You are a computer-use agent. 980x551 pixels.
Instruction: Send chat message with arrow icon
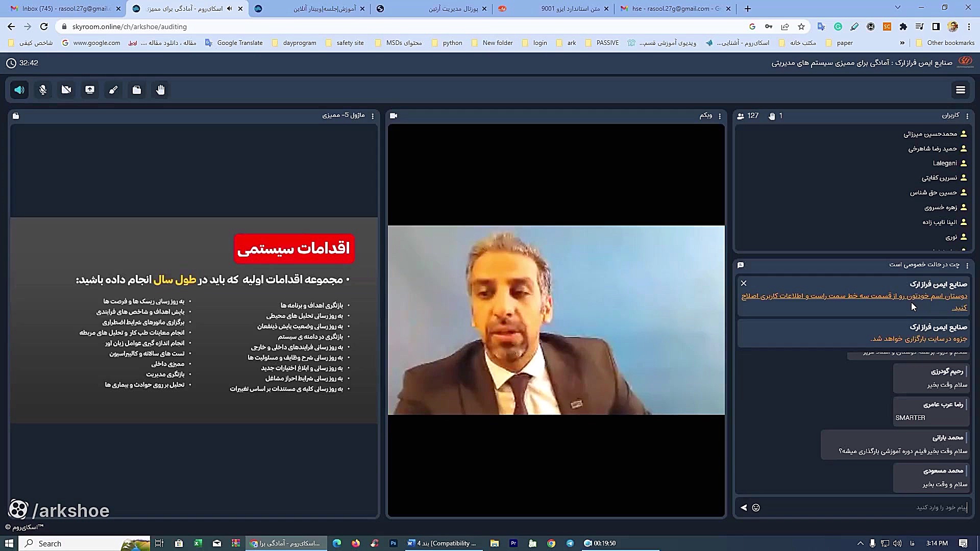[x=744, y=508]
